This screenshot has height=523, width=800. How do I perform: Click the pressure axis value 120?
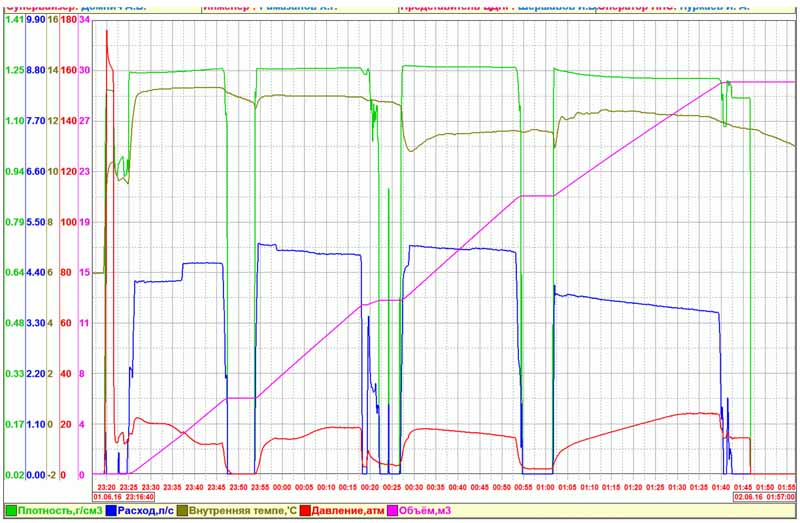69,171
